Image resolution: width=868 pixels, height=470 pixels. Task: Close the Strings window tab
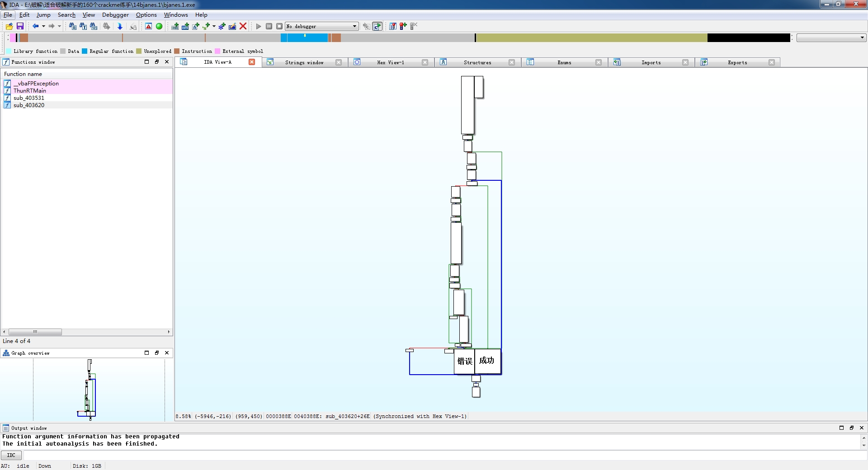pos(339,62)
